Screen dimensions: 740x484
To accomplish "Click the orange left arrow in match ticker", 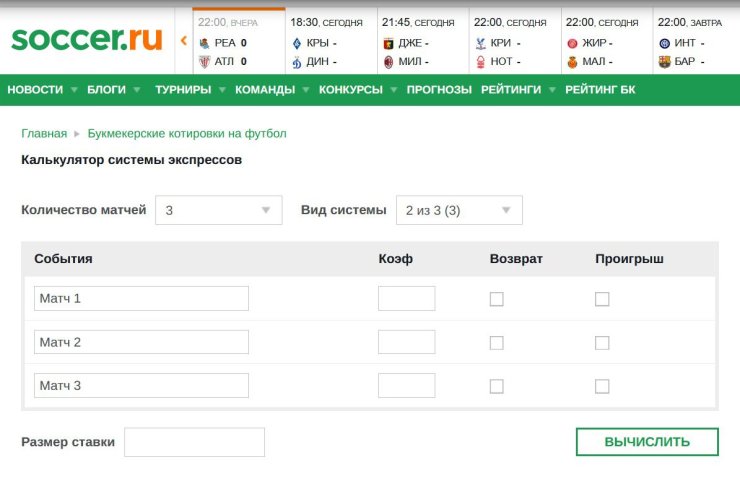I will pos(184,41).
